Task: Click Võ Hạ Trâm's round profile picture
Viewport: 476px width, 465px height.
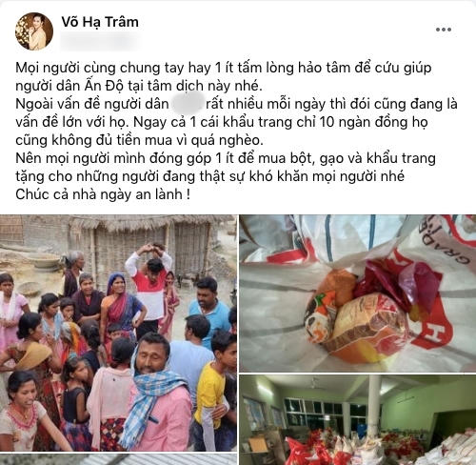Action: coord(34,31)
